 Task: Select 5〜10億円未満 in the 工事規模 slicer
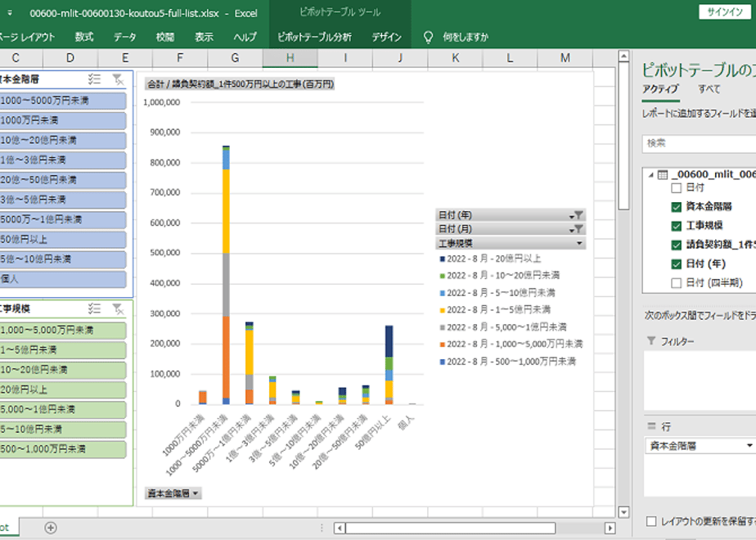(x=63, y=430)
